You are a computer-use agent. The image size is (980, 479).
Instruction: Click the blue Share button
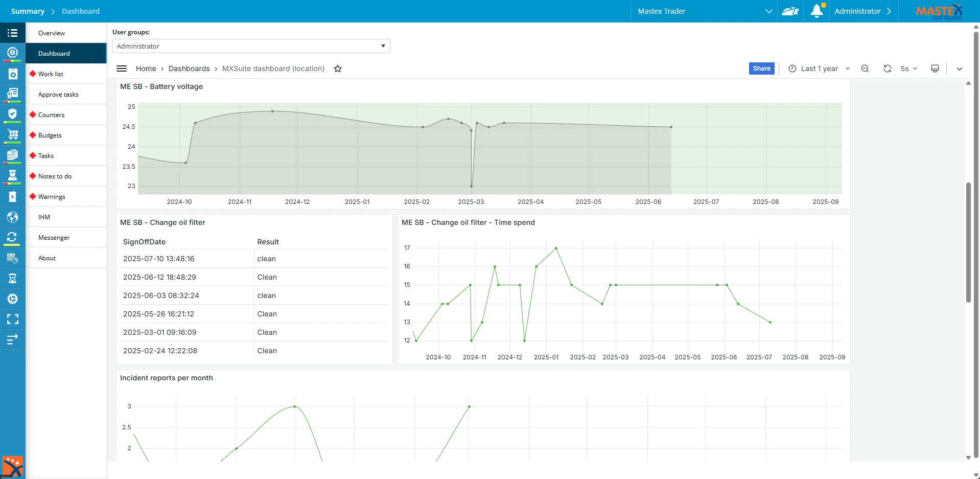click(761, 69)
